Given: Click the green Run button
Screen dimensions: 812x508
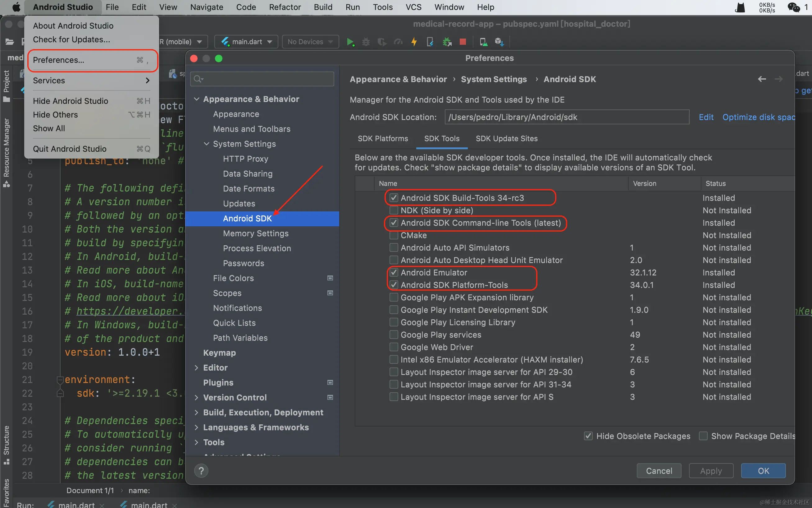Looking at the screenshot, I should (350, 42).
